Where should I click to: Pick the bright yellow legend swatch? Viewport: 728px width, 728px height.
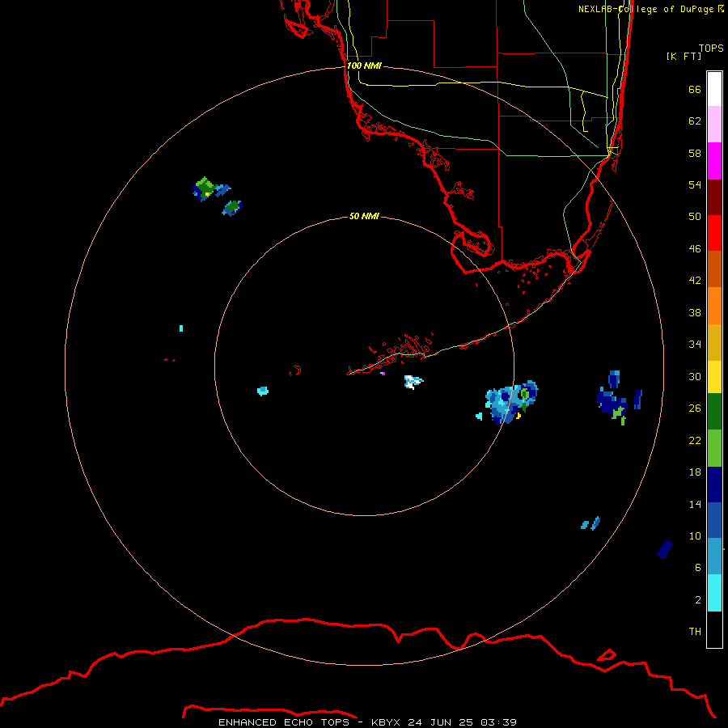[x=714, y=376]
